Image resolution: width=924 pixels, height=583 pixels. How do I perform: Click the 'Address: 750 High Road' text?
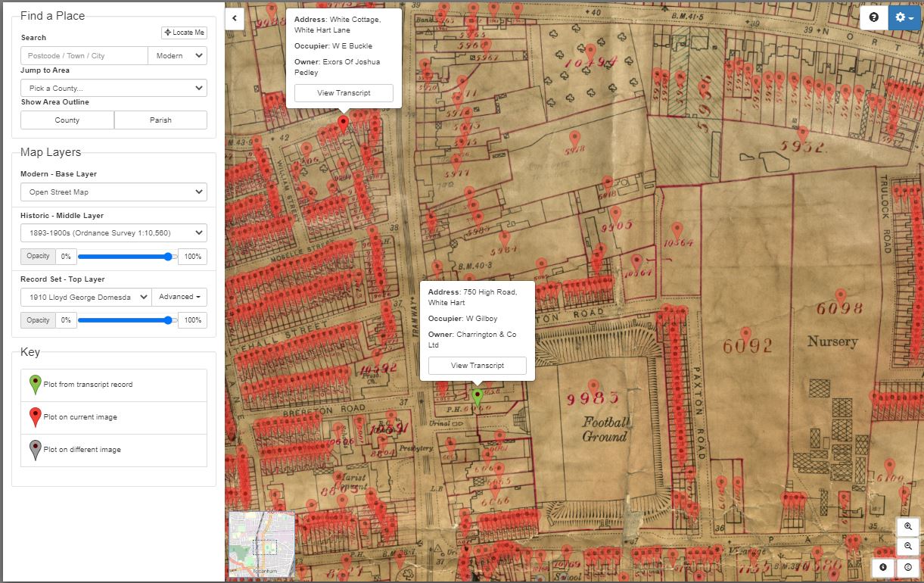[x=472, y=298]
